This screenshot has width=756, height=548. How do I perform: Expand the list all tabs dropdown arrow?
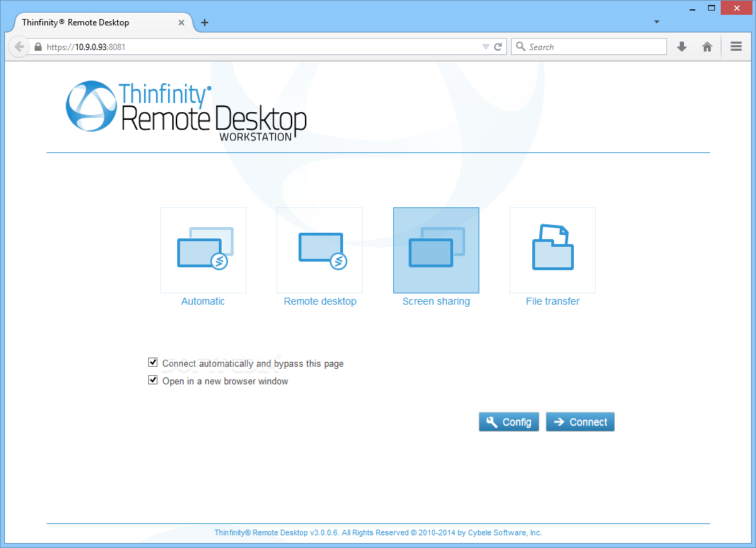(656, 22)
